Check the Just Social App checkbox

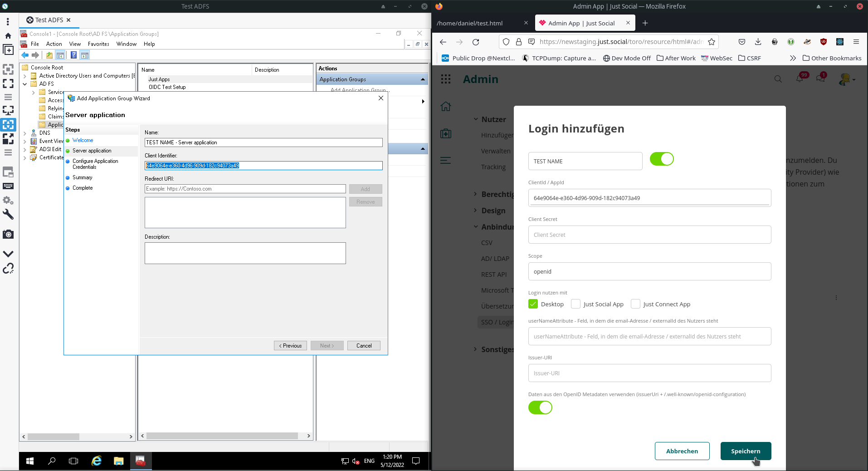point(575,304)
